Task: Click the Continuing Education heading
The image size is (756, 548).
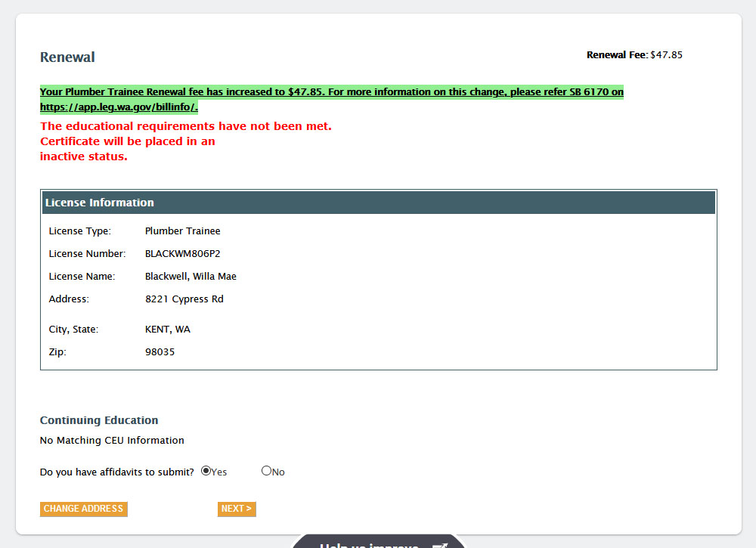Action: (x=99, y=420)
